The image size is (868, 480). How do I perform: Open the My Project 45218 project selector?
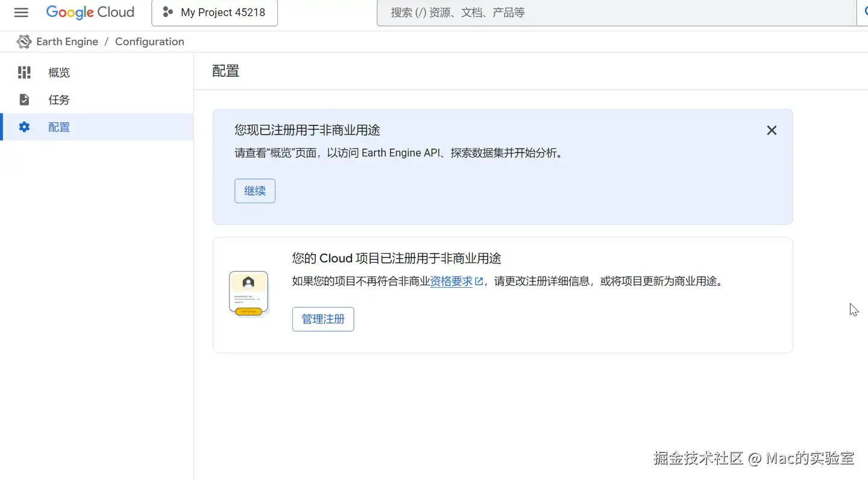215,13
